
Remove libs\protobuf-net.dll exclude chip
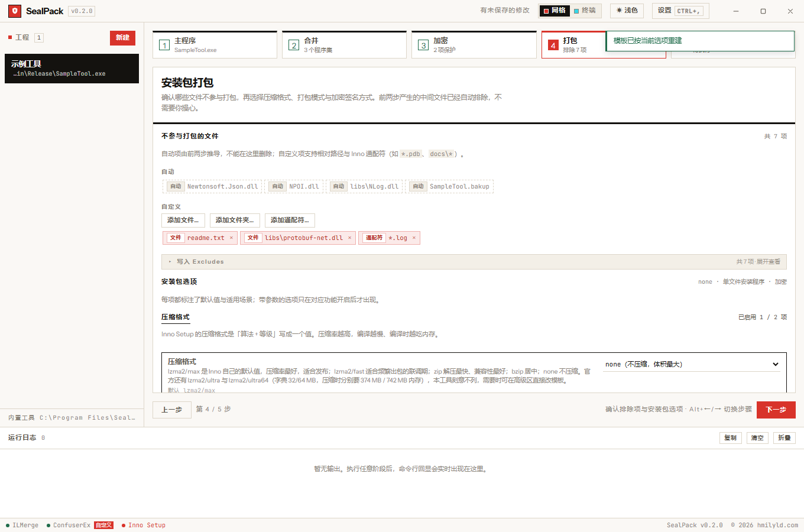[x=349, y=238]
